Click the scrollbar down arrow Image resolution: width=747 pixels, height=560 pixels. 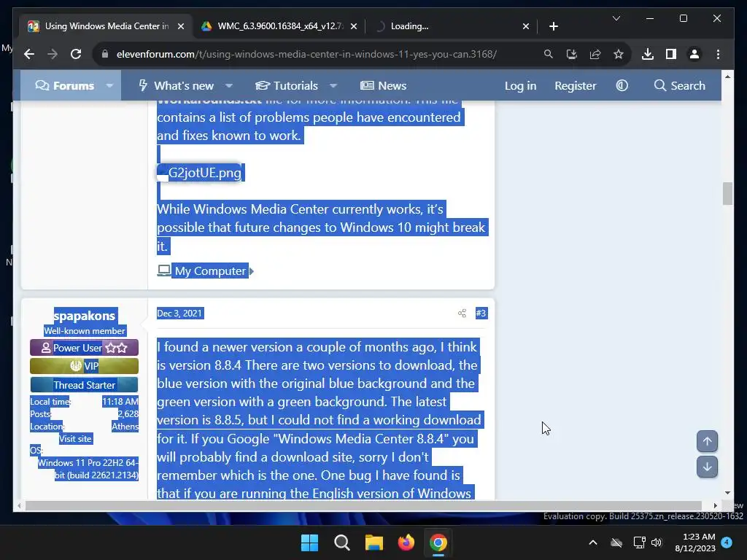coord(727,493)
